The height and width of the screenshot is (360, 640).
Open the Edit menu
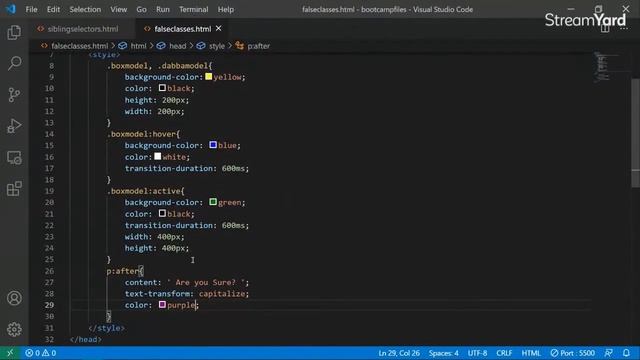click(x=53, y=9)
